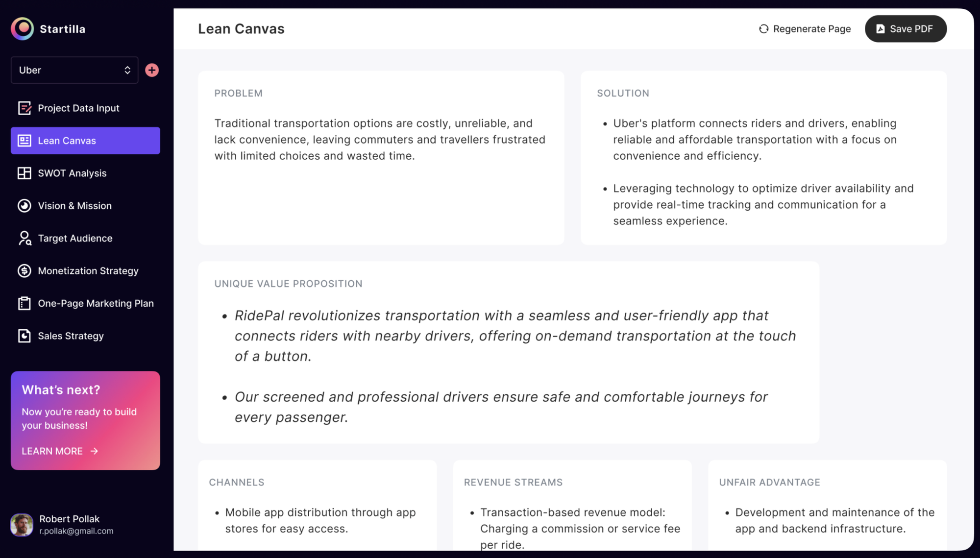Click the Sales Strategy icon

[x=24, y=336]
